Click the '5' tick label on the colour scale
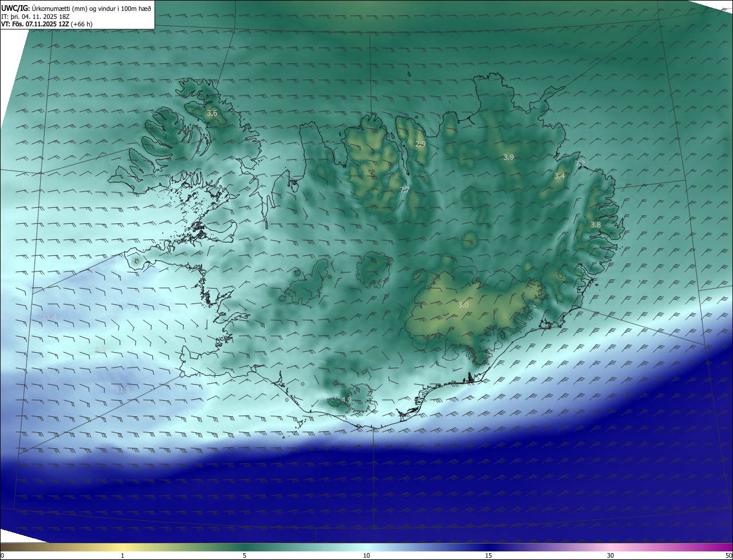This screenshot has height=560, width=733. coord(245,555)
